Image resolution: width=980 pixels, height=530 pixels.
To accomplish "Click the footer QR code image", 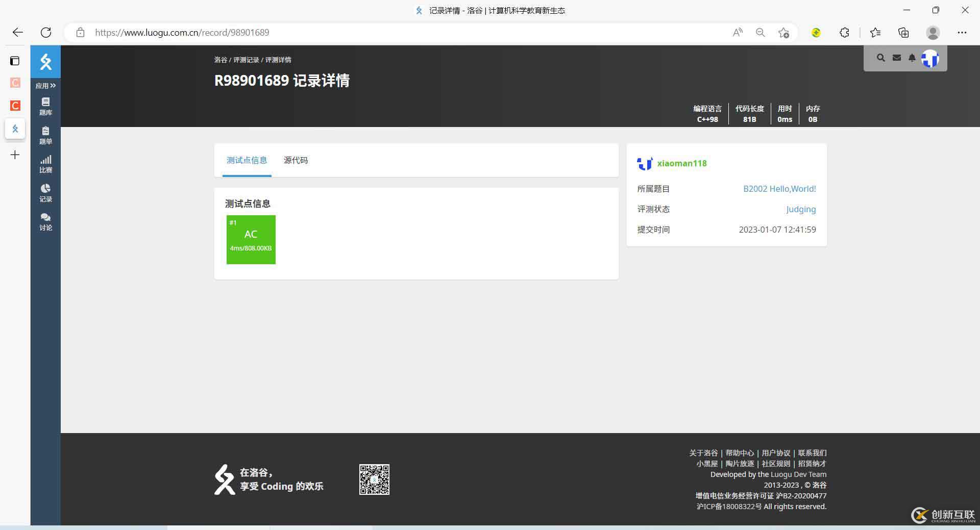I will [374, 479].
